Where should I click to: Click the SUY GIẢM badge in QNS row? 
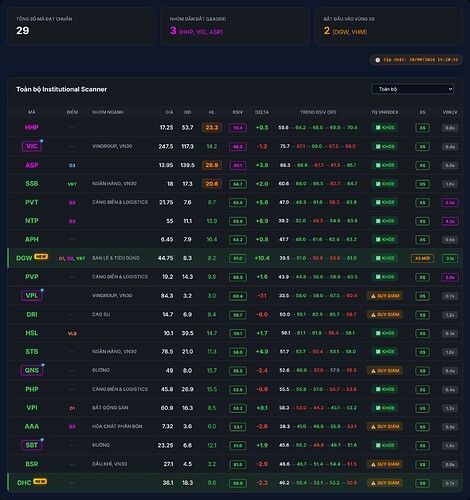pos(385,371)
